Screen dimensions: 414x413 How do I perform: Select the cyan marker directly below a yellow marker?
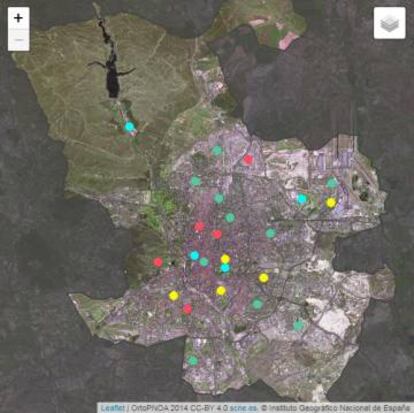pyautogui.click(x=225, y=268)
